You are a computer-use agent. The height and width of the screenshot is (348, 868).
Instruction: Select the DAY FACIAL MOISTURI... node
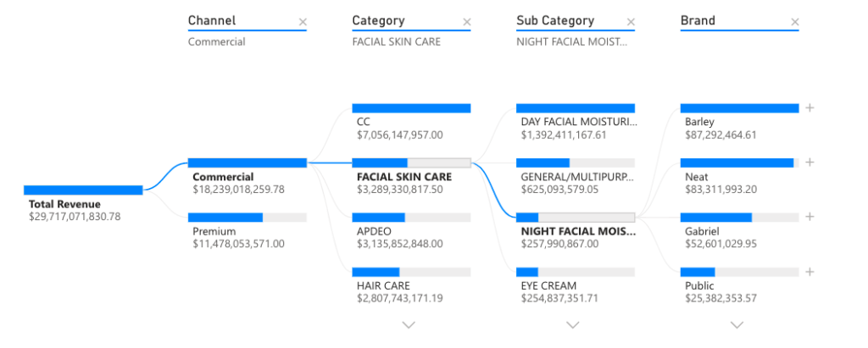point(576,122)
